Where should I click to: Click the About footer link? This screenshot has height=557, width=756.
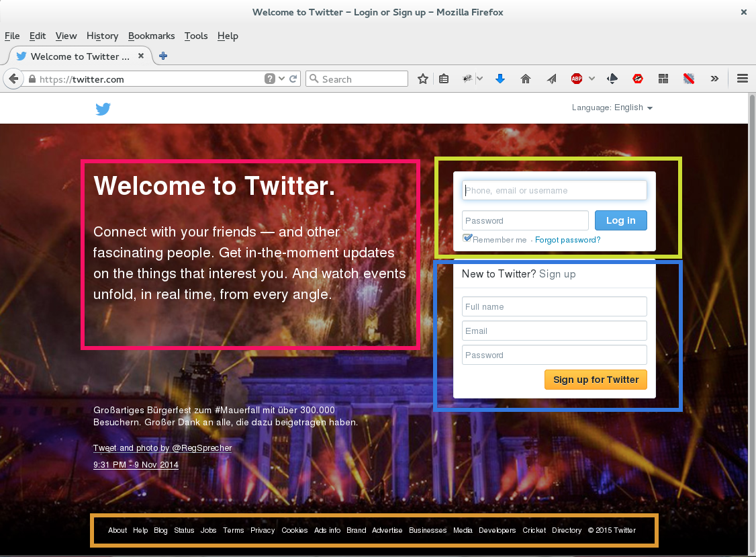(117, 530)
